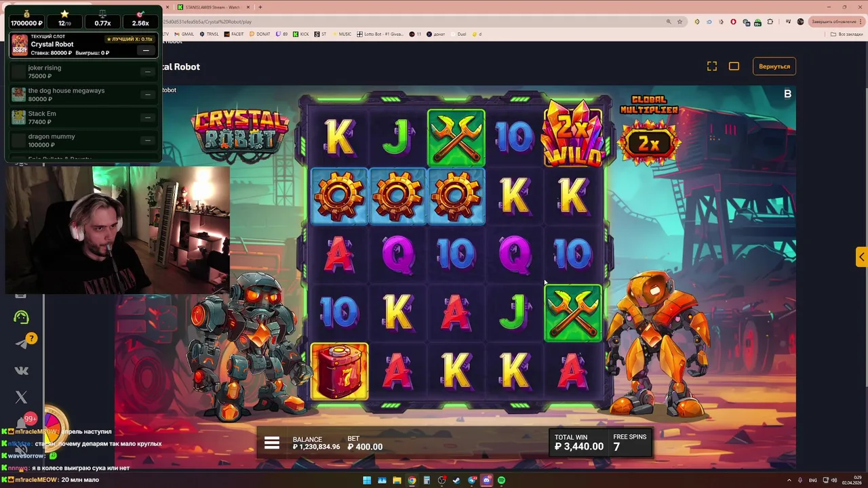This screenshot has width=868, height=488.
Task: Click the ЛУЧШИЙ X: 0.11x badge
Action: 130,39
